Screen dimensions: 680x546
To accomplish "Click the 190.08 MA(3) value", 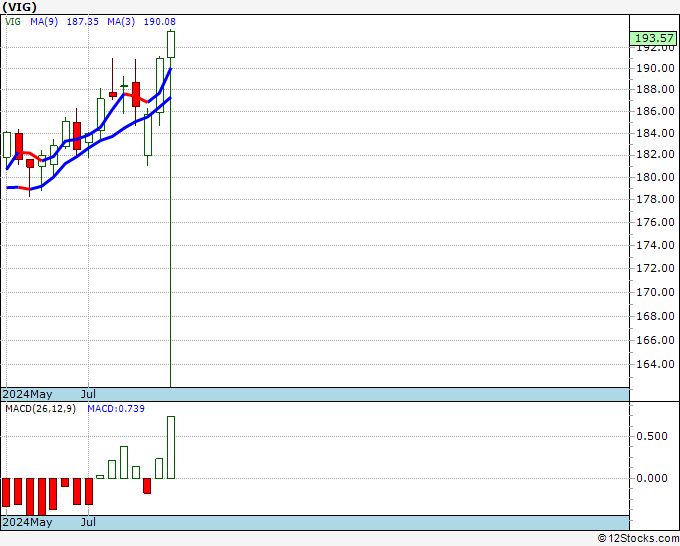I will click(160, 21).
